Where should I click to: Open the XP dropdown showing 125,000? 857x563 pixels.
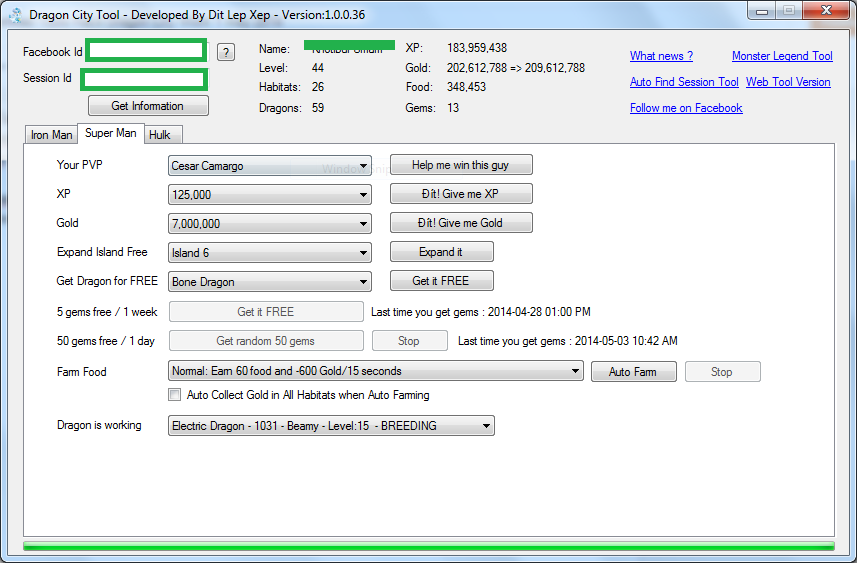tap(269, 195)
